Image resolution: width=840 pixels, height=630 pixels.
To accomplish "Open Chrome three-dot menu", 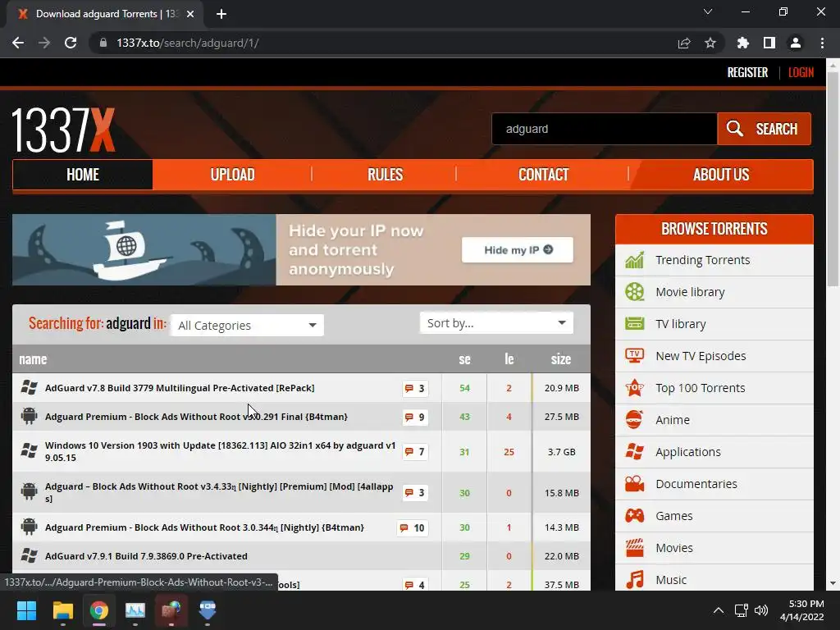I will [x=822, y=43].
